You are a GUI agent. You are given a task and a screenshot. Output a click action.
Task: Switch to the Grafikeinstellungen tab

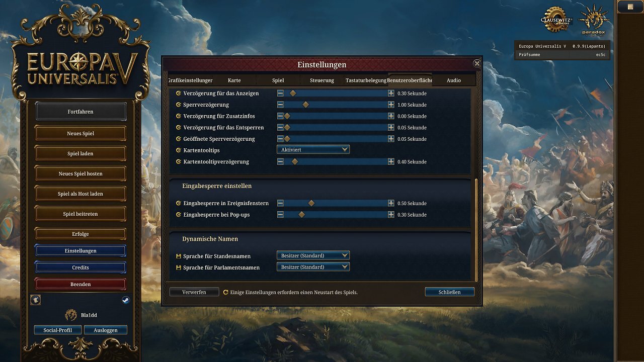tap(190, 80)
